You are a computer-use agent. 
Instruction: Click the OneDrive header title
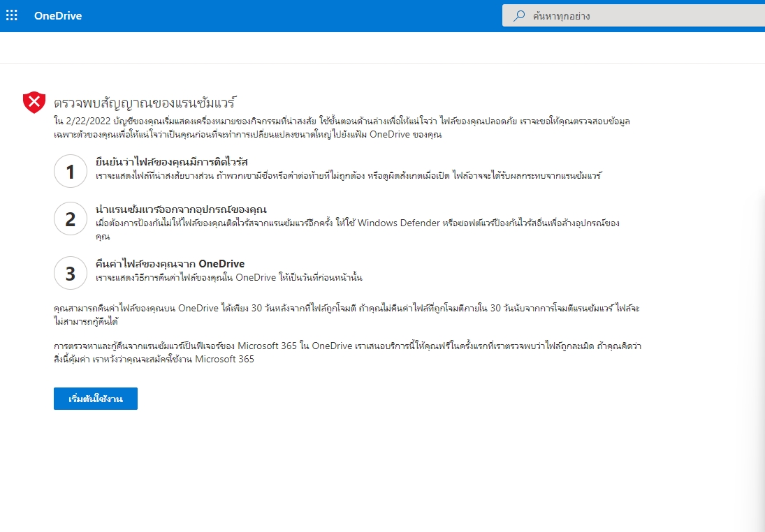click(57, 15)
